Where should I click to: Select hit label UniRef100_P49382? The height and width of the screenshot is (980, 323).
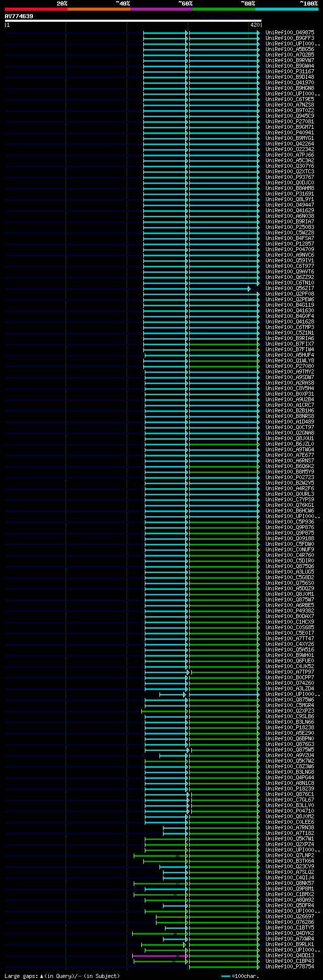pos(290,611)
